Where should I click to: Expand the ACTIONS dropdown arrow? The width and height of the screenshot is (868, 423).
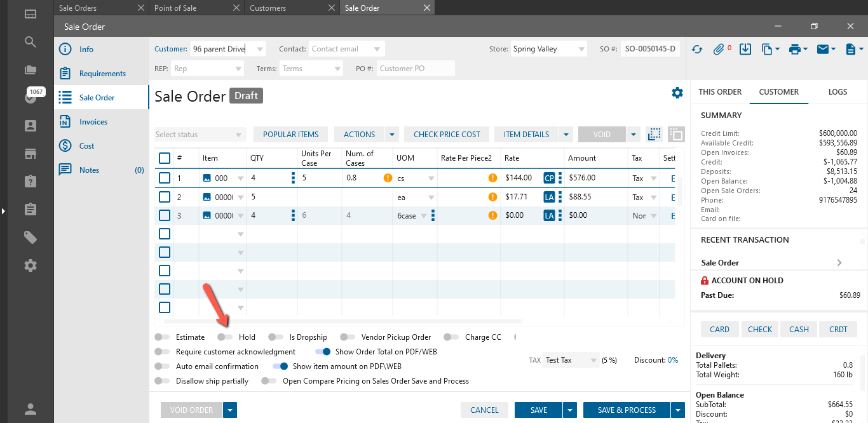point(392,135)
